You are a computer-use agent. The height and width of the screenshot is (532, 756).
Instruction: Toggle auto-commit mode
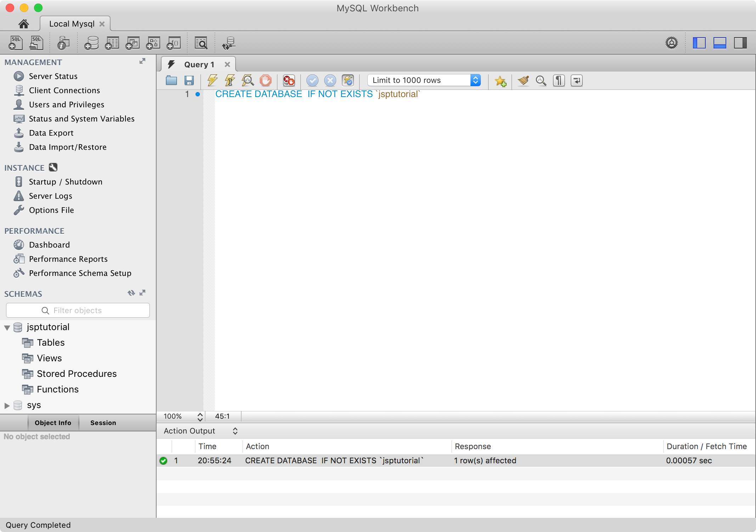point(348,80)
